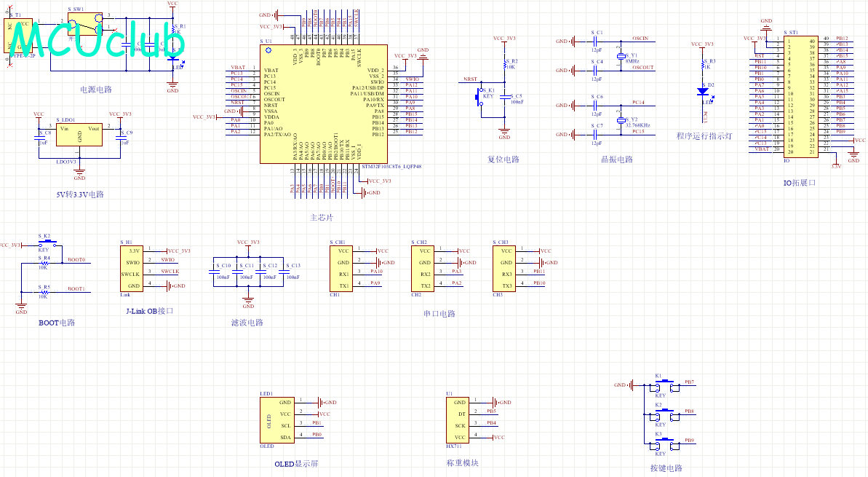The width and height of the screenshot is (868, 477).
Task: Click the S_C13 100nF filter capacitor
Action: coord(284,272)
